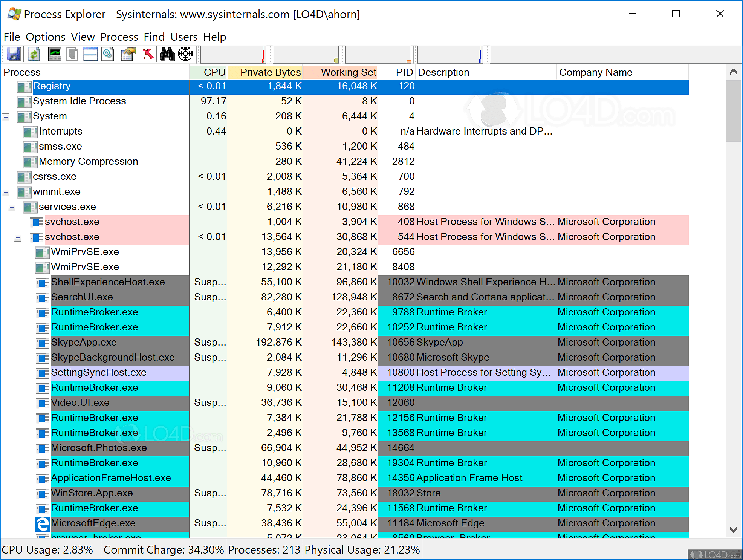This screenshot has height=560, width=743.
Task: Click the Refresh Now toolbar icon
Action: tap(34, 54)
